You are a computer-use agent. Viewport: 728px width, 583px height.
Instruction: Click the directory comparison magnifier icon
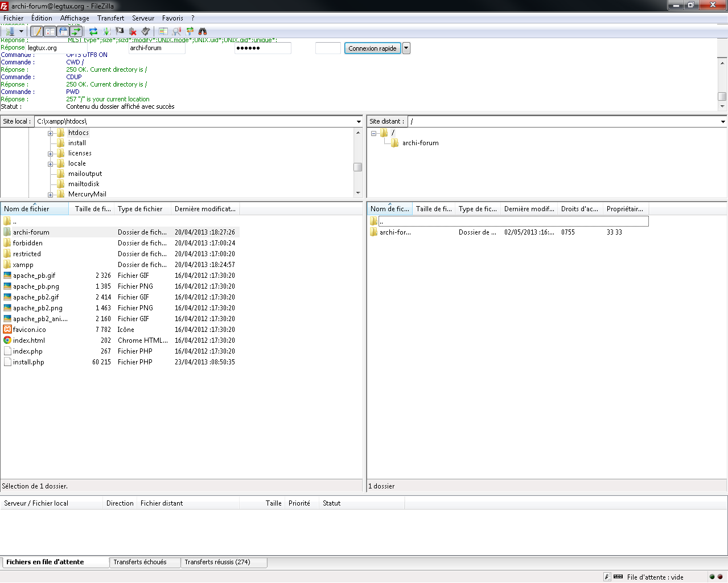click(176, 31)
